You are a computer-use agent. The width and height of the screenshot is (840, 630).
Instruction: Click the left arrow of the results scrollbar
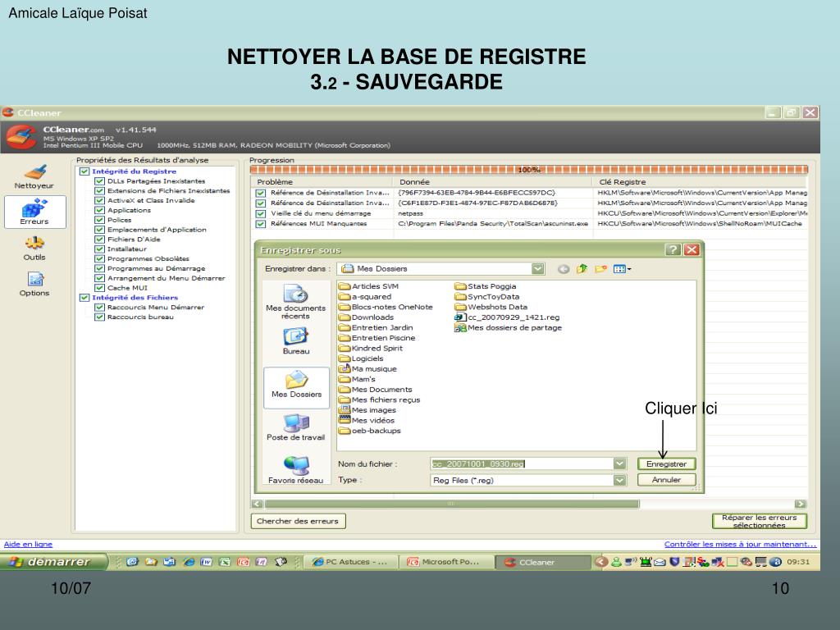tap(257, 504)
